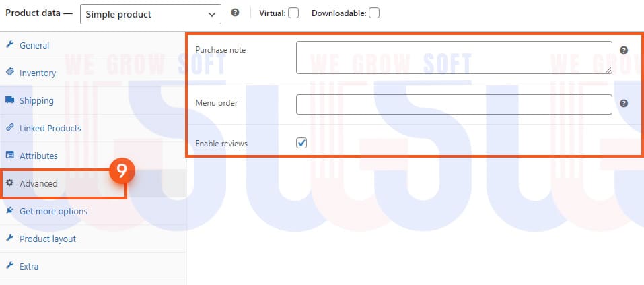Show help tooltip for Menu order
Screen dimensions: 644x285
click(623, 103)
